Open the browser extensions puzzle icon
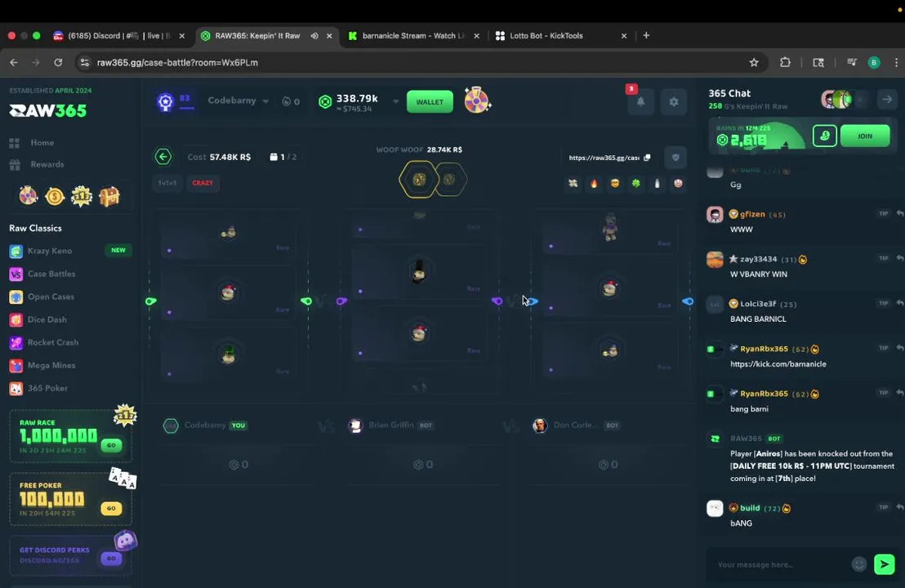905x588 pixels. 785,62
